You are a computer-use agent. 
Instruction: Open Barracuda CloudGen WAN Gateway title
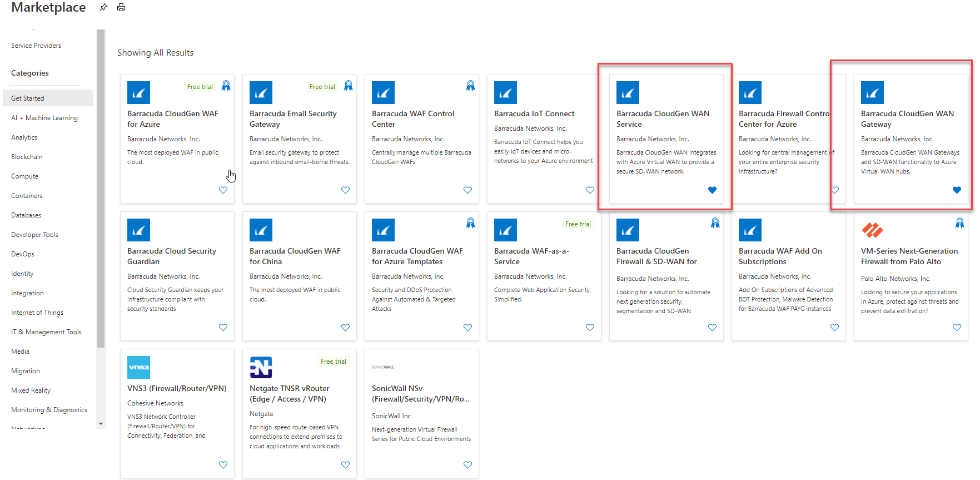[x=907, y=119]
